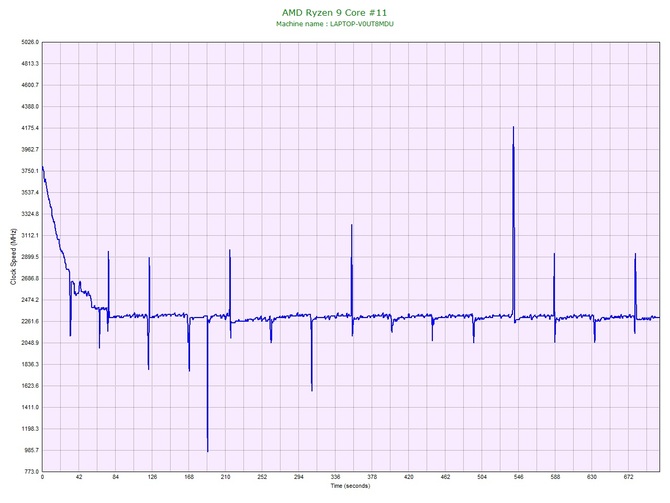Select the 773.0 y-axis label
This screenshot has height=503, width=670.
31,472
